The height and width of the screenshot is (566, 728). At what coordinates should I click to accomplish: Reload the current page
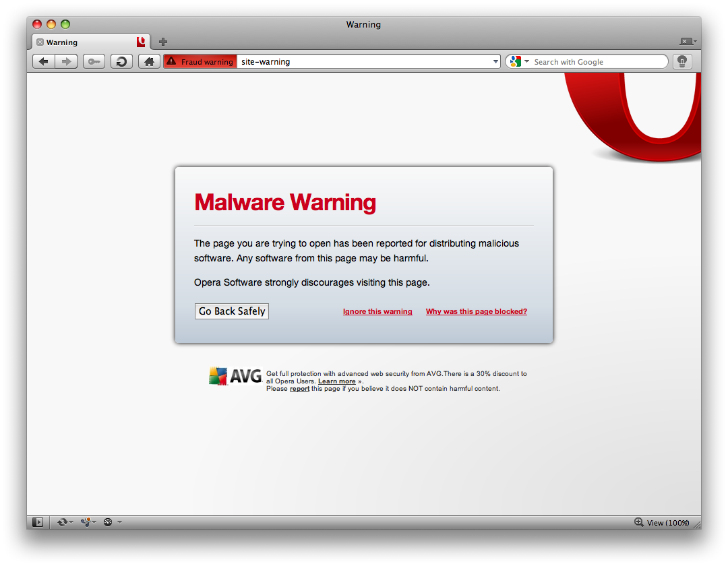121,62
